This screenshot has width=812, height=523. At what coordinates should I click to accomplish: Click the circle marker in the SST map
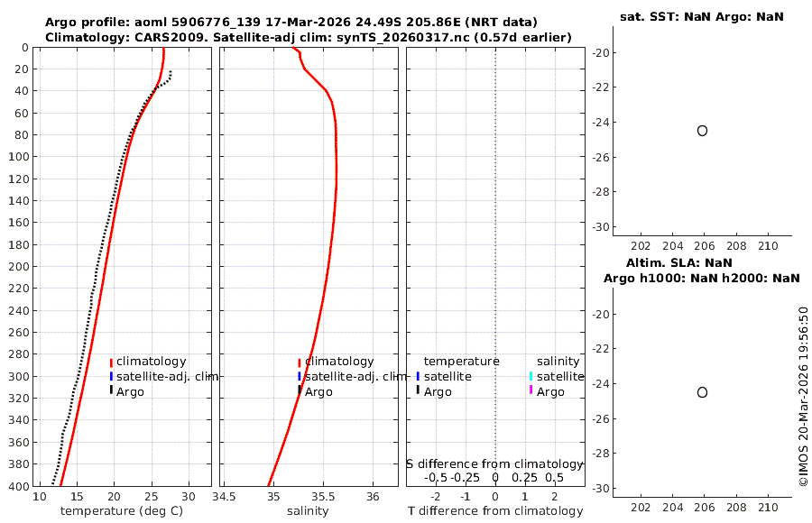[x=702, y=131]
